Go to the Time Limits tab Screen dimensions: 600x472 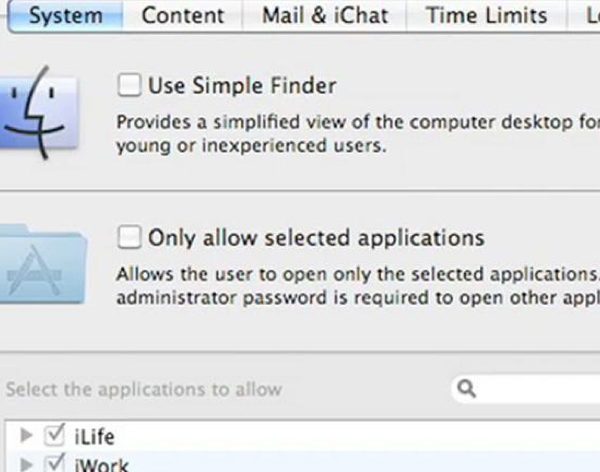[486, 15]
